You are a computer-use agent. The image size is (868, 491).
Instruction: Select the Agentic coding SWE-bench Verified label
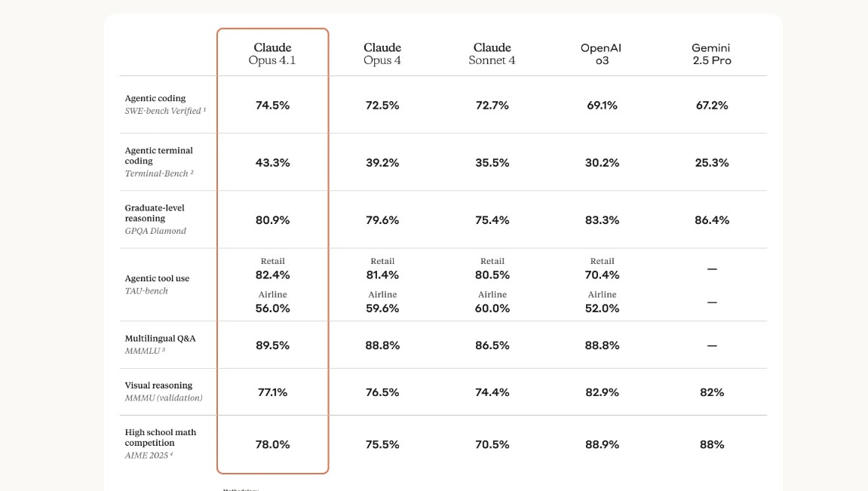point(165,104)
